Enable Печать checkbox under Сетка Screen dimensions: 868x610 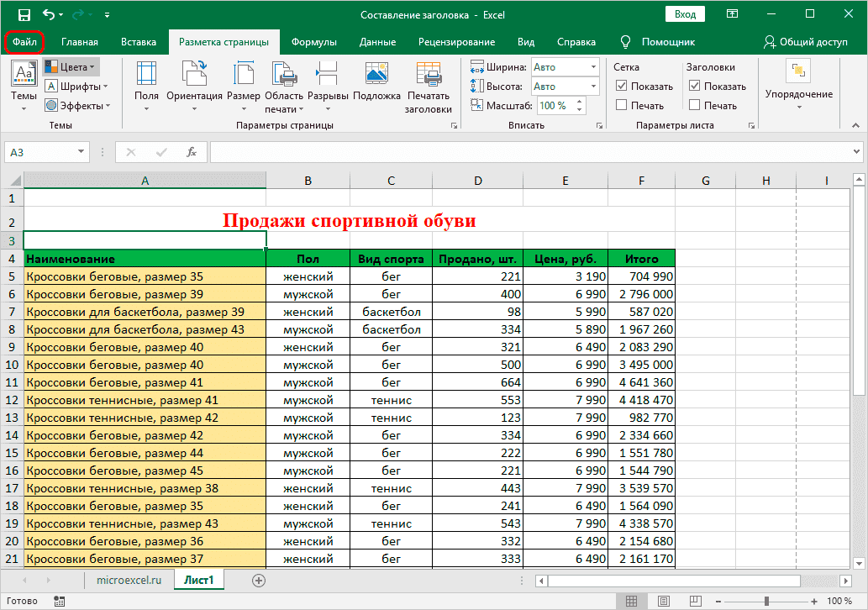point(622,105)
